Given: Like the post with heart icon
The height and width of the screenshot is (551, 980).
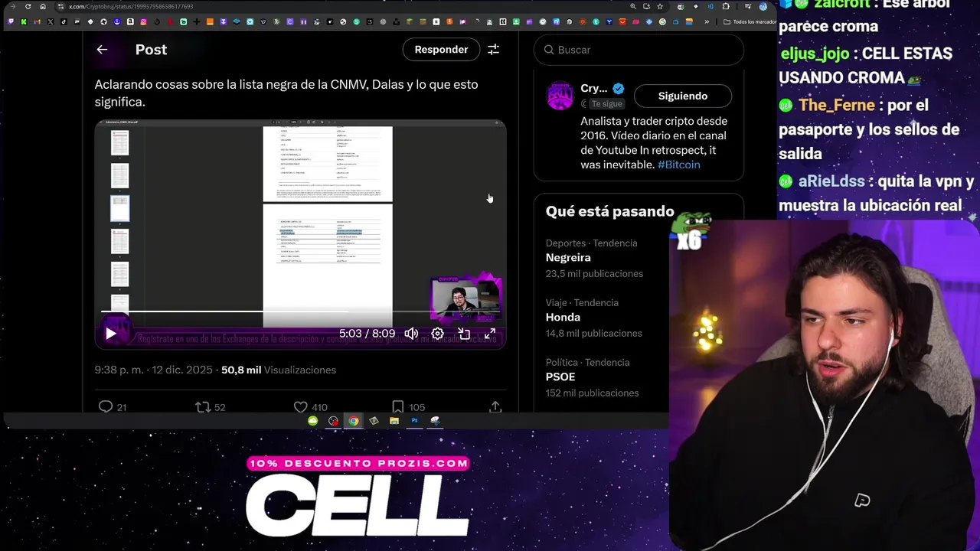Looking at the screenshot, I should coord(310,406).
